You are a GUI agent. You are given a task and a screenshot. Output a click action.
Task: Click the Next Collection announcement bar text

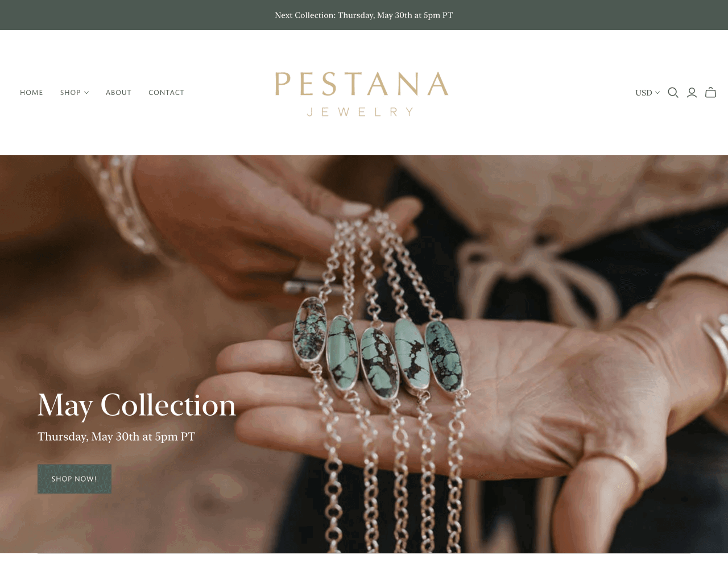pyautogui.click(x=364, y=15)
